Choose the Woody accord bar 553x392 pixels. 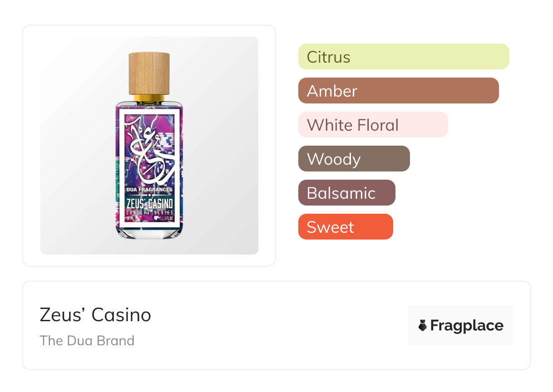(354, 159)
